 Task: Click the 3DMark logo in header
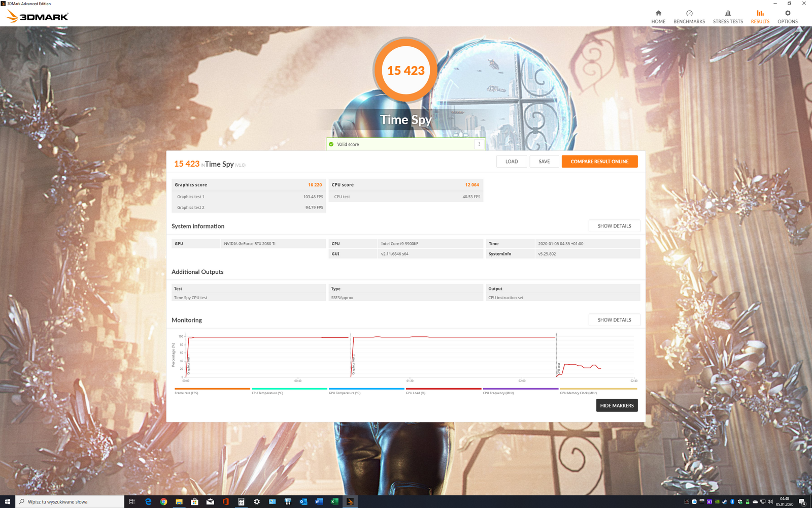point(38,16)
